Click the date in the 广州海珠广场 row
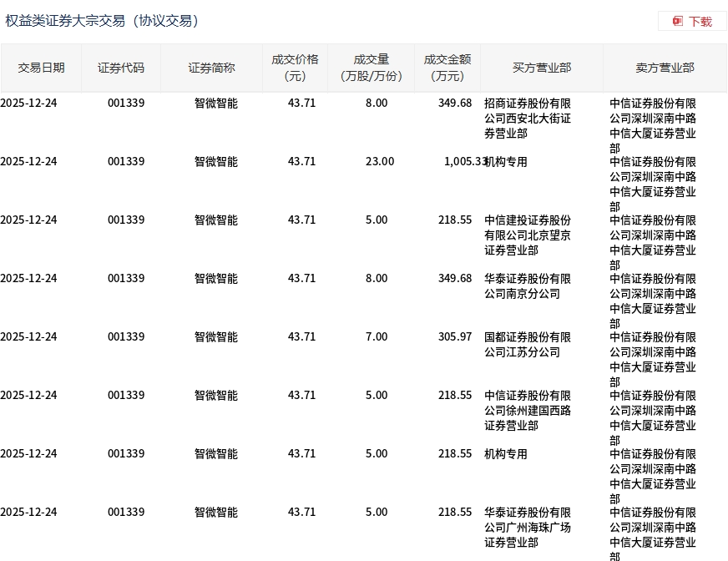The width and height of the screenshot is (728, 561). (x=28, y=513)
